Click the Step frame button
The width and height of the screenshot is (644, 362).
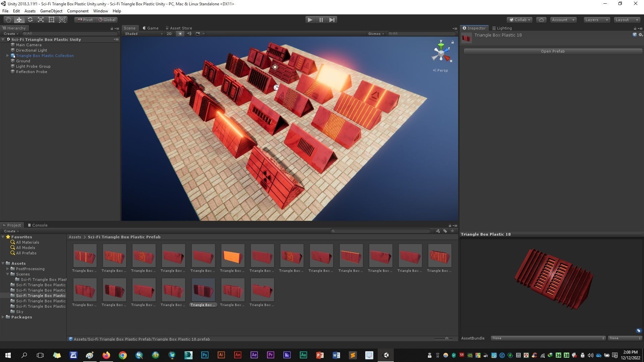tap(332, 20)
